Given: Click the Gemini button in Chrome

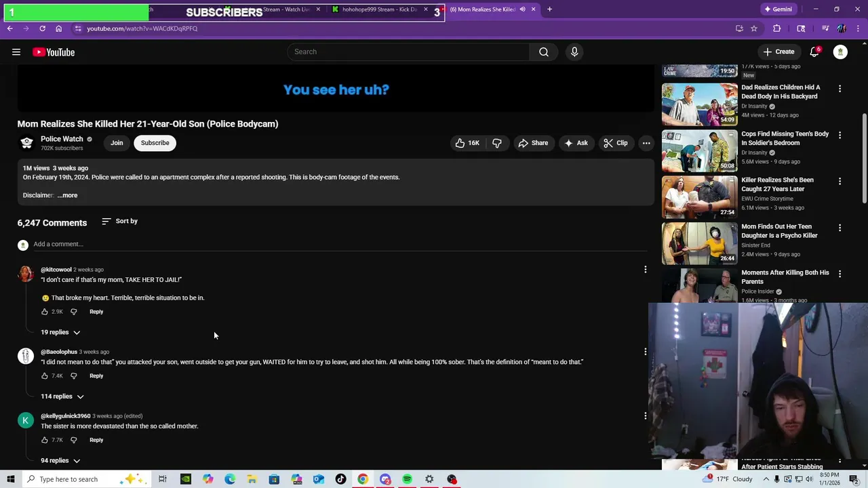Looking at the screenshot, I should [x=778, y=9].
